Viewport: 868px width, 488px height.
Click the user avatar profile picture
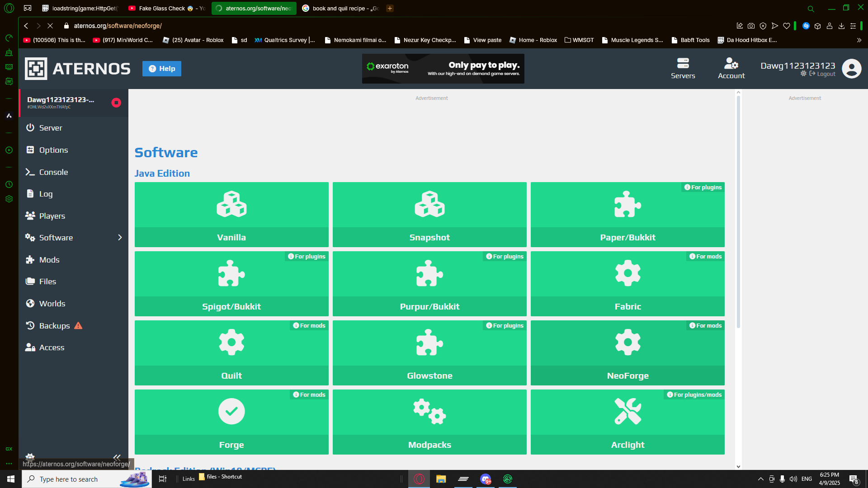852,69
